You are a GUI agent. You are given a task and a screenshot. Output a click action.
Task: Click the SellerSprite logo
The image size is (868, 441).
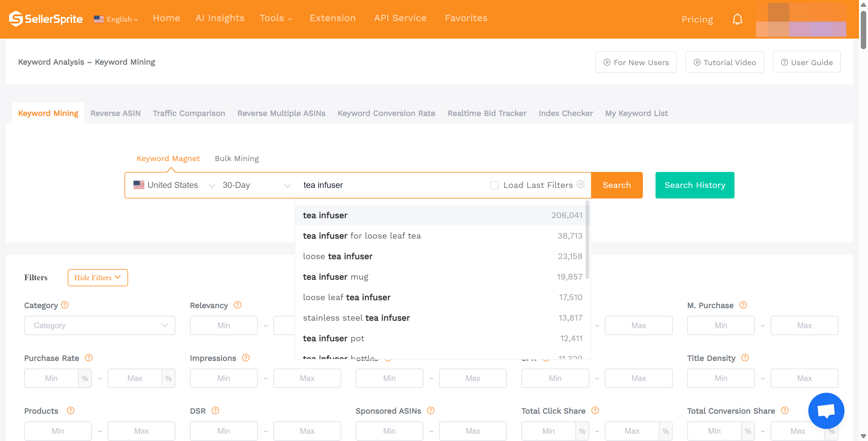(46, 18)
